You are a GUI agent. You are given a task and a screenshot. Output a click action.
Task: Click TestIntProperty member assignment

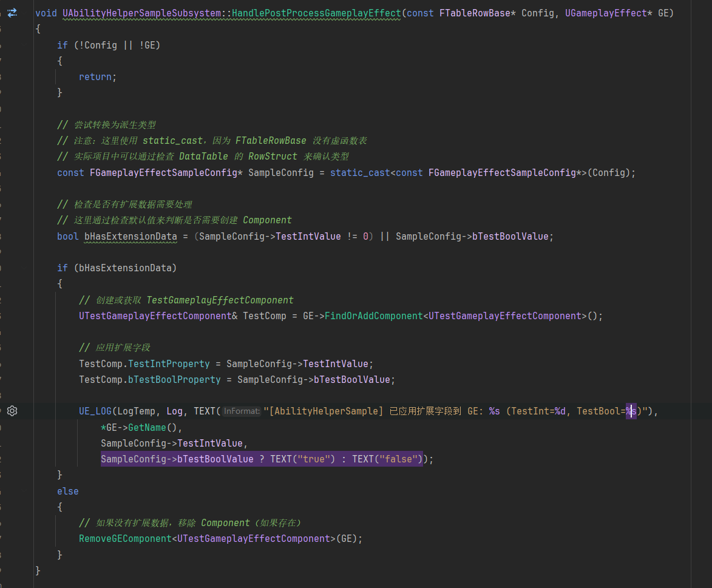point(169,363)
